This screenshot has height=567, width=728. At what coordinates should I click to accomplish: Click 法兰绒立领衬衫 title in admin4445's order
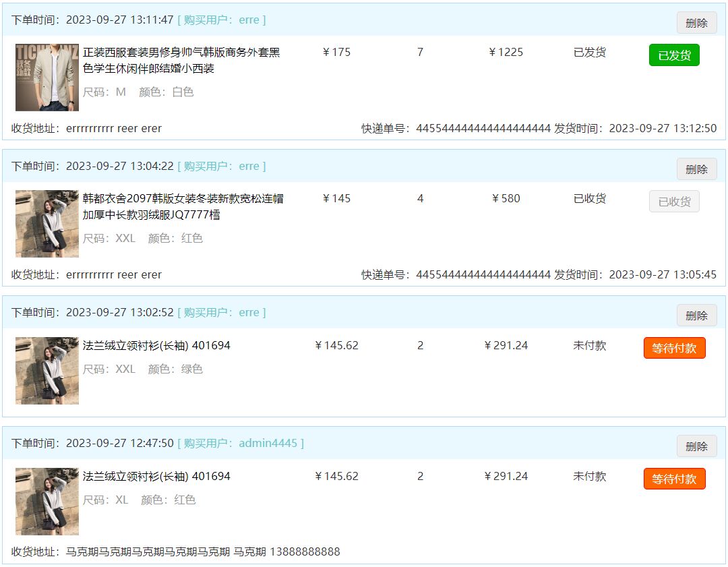click(156, 476)
